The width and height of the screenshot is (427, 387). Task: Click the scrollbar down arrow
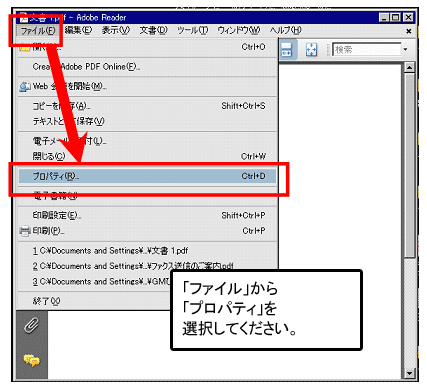(409, 373)
